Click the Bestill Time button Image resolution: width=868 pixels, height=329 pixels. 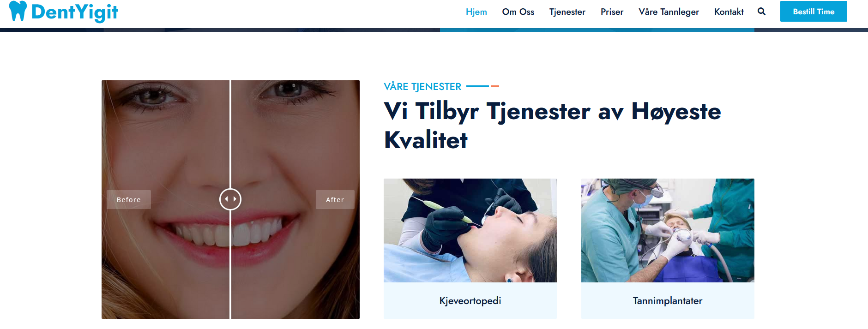click(814, 12)
